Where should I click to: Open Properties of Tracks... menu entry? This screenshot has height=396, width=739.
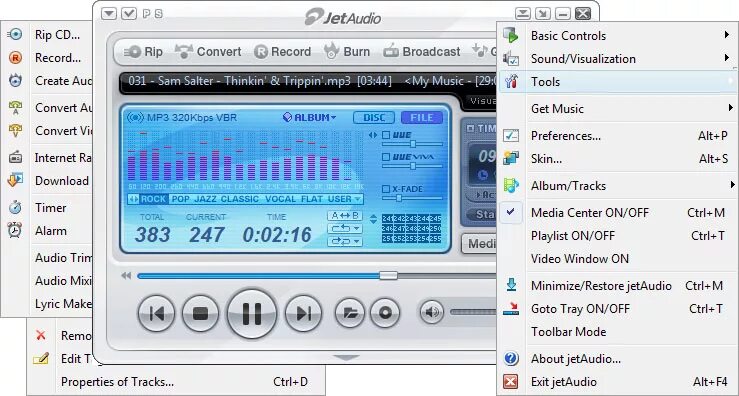pyautogui.click(x=177, y=382)
